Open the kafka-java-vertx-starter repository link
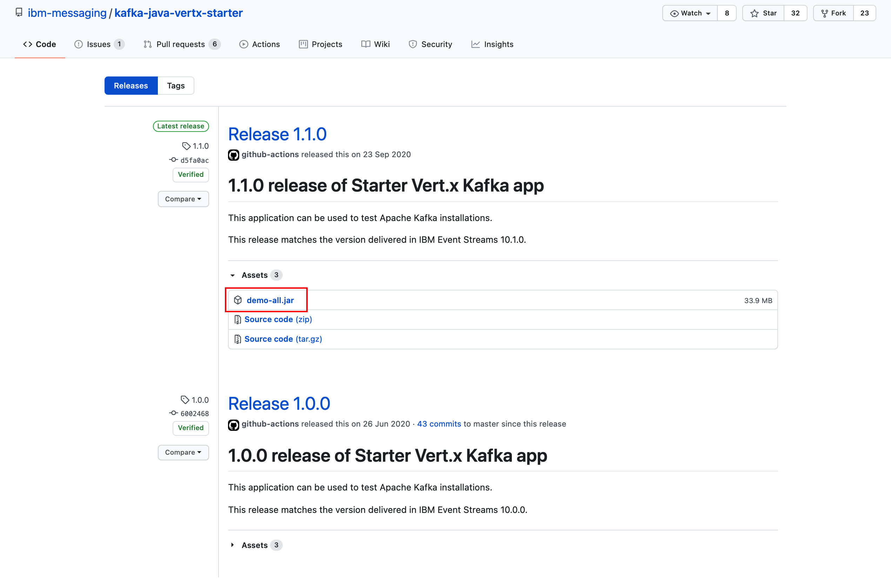Image resolution: width=891 pixels, height=588 pixels. [x=179, y=13]
